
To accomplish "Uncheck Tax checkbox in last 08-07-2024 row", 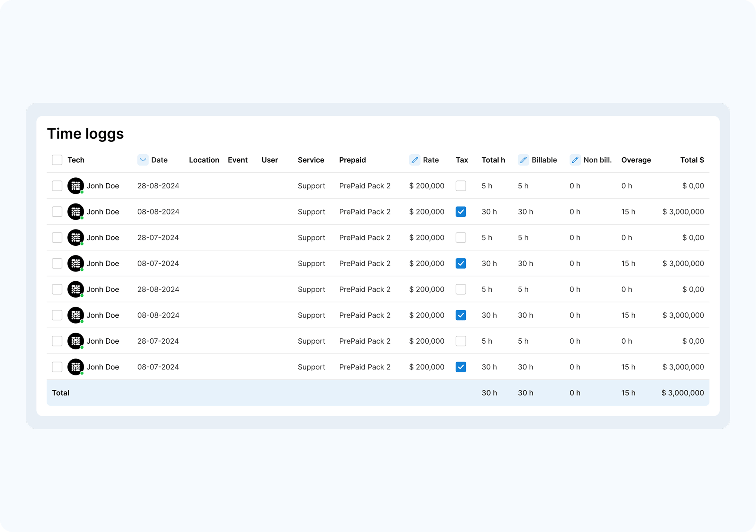I will pos(461,367).
